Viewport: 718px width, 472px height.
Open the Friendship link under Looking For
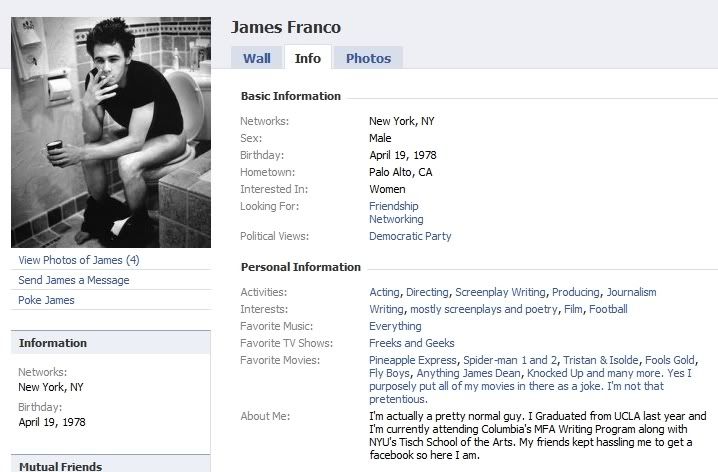coord(394,206)
